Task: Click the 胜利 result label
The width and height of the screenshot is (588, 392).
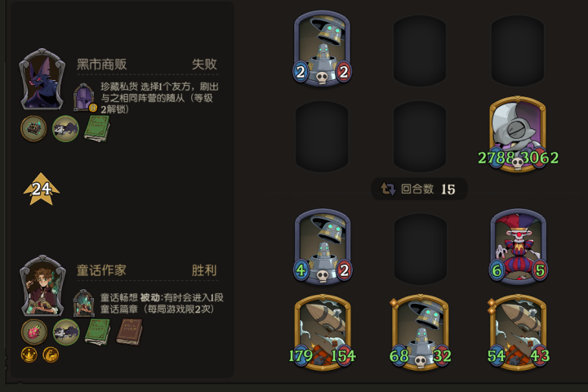Action: coord(204,270)
